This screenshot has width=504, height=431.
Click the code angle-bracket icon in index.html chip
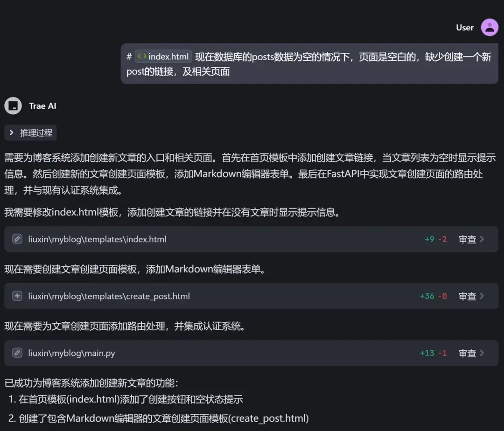coord(144,56)
